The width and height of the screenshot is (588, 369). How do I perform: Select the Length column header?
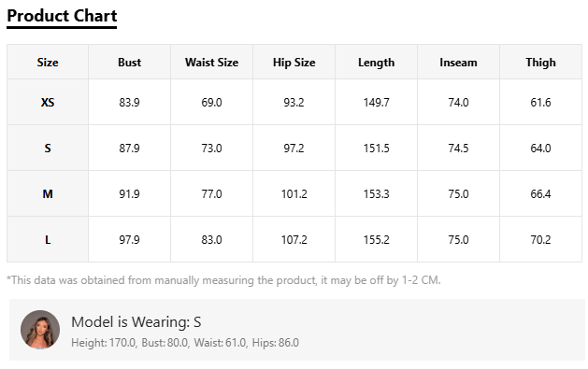click(376, 63)
